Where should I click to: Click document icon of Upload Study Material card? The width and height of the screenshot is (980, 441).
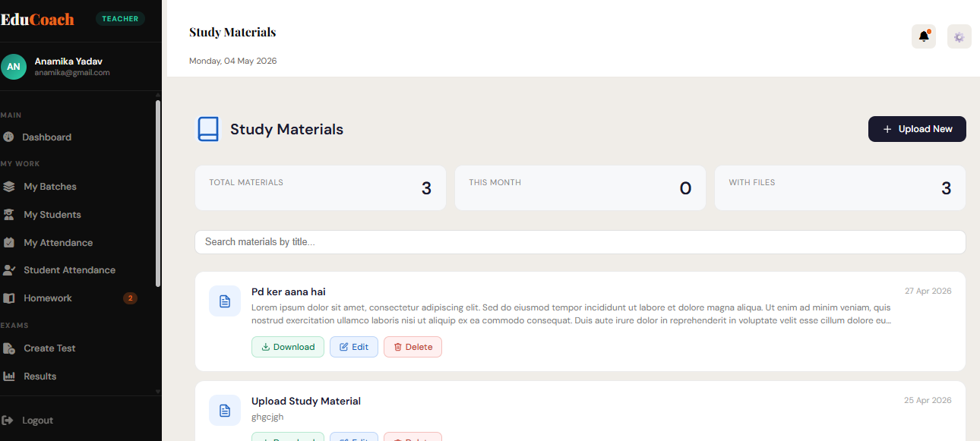pos(225,411)
